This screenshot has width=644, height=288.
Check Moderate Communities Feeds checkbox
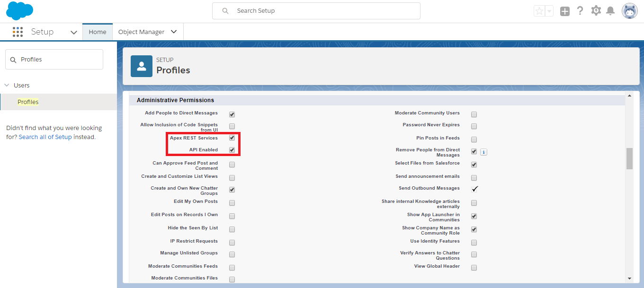232,268
